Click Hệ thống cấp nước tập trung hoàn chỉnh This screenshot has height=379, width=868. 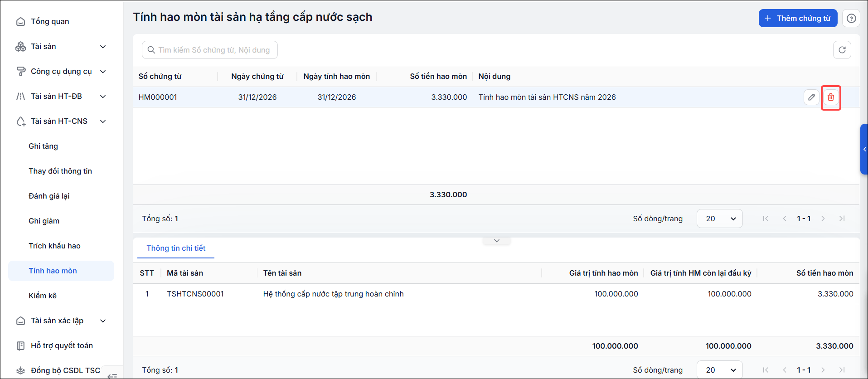coord(333,294)
